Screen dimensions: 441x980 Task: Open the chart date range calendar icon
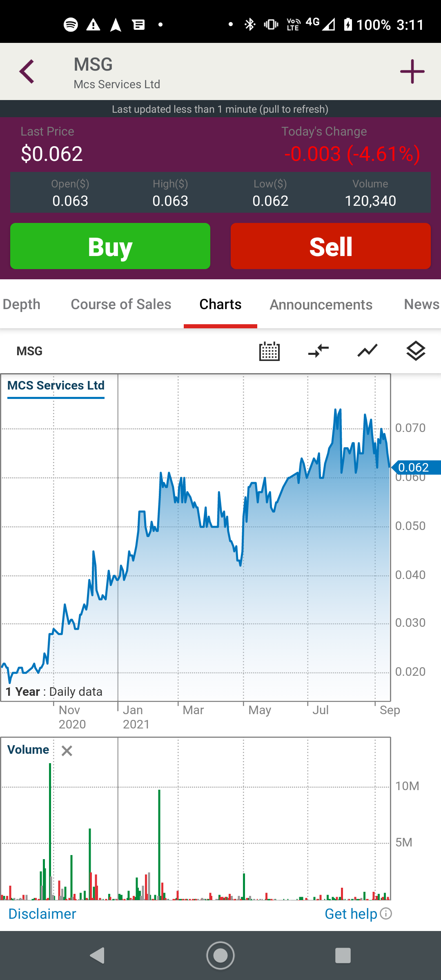(269, 351)
